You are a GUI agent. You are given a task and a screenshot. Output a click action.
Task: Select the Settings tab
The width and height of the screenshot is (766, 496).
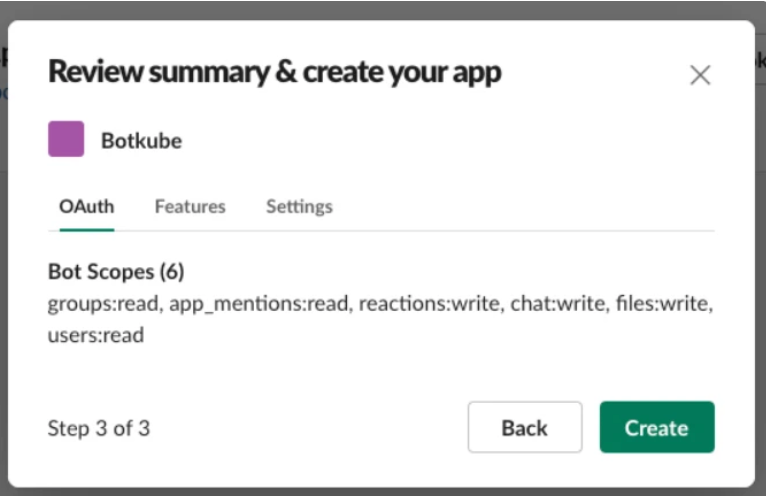299,207
